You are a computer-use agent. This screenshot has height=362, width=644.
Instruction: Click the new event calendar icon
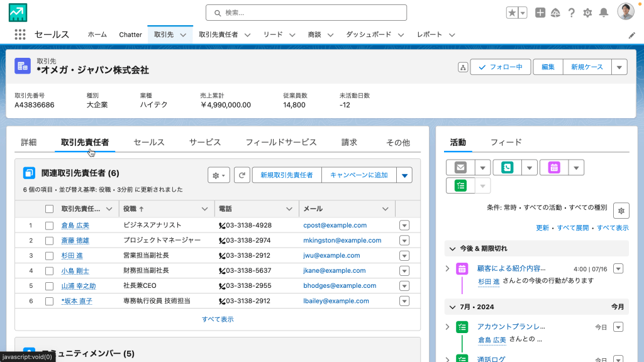point(554,167)
